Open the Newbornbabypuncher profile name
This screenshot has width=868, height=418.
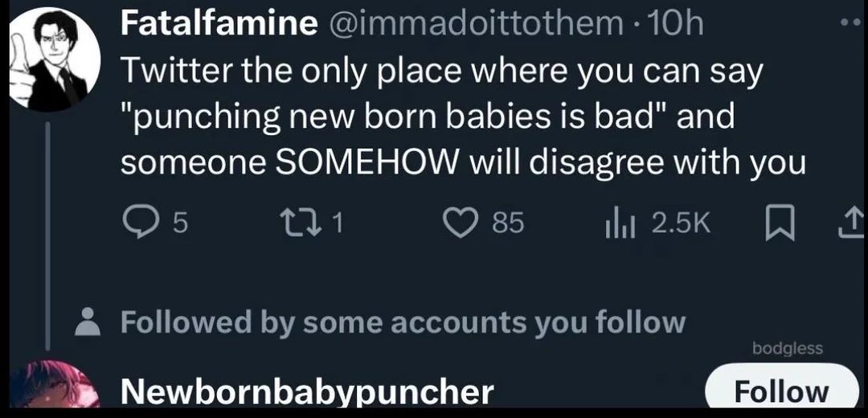pos(306,392)
